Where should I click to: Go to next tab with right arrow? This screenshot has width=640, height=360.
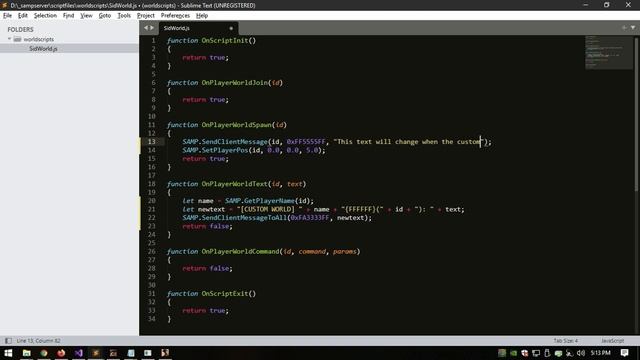(152, 28)
